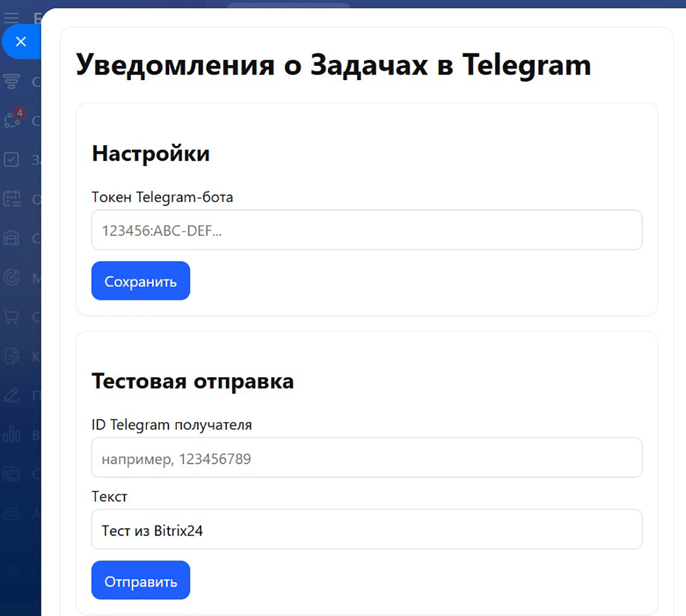Open shopping cart icon in sidebar
The width and height of the screenshot is (686, 616).
pyautogui.click(x=11, y=317)
